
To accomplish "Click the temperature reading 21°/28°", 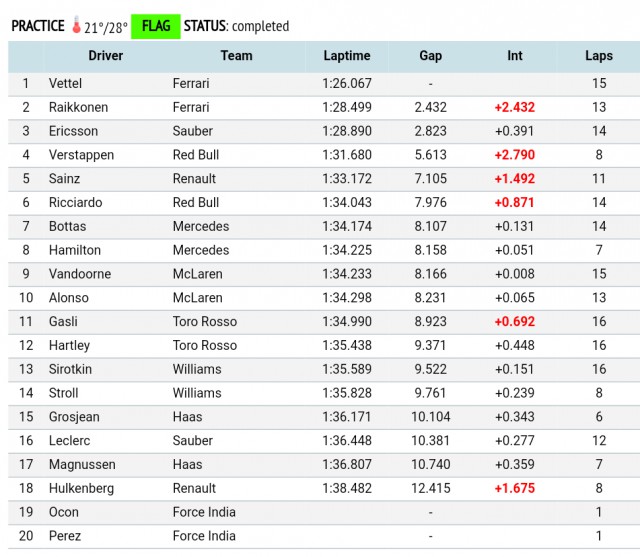I will [x=106, y=28].
